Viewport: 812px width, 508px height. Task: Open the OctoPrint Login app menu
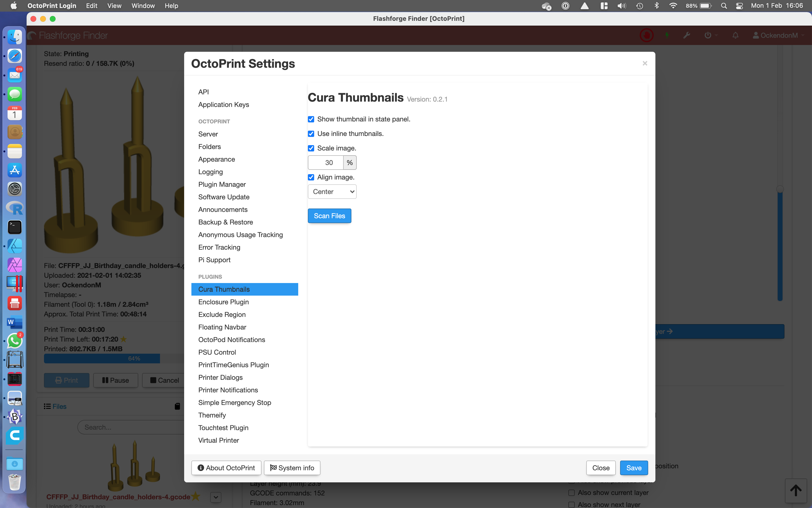click(52, 6)
